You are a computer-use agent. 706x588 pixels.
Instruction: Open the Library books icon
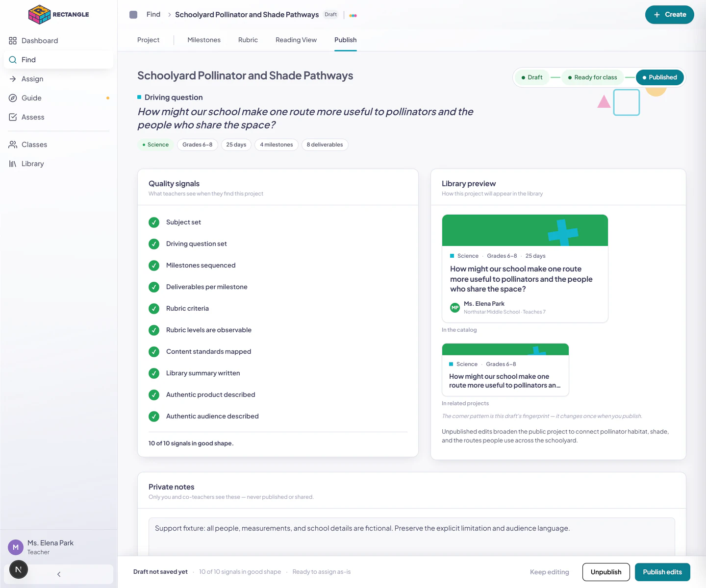(13, 164)
